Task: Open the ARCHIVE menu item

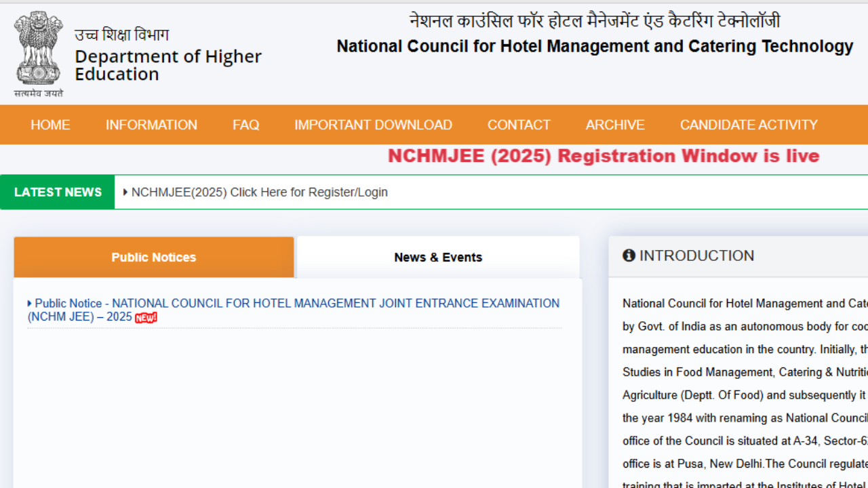Action: click(615, 125)
